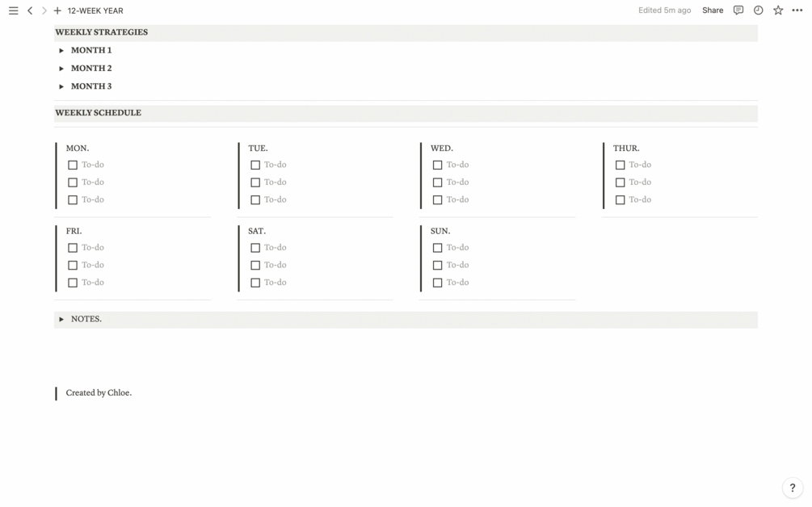Expand the MONTH 3 toggle
This screenshot has height=507, width=812.
point(61,86)
